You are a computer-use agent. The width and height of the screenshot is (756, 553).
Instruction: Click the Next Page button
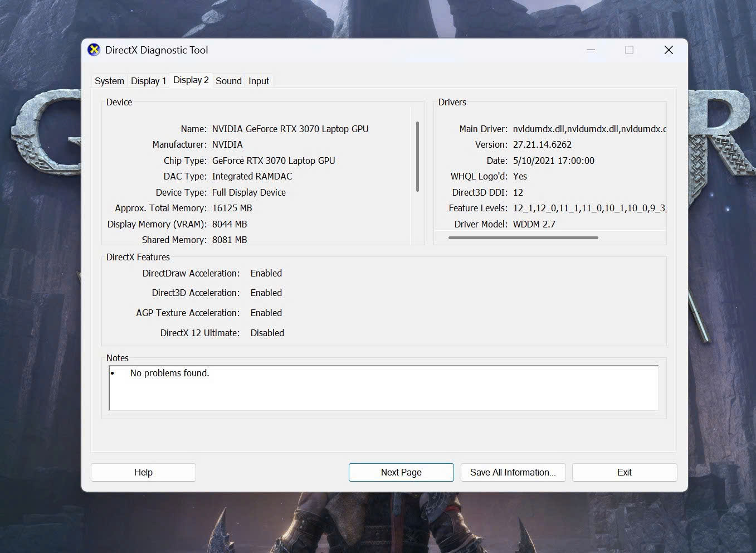point(401,472)
